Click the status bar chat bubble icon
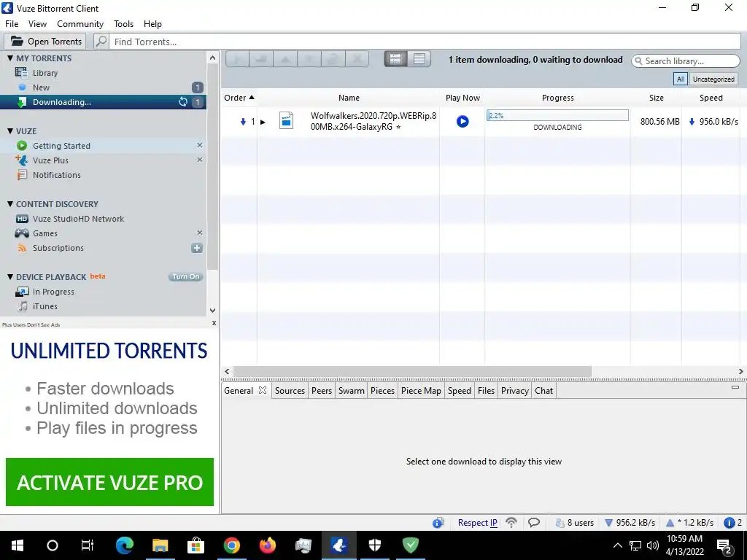 coord(534,522)
